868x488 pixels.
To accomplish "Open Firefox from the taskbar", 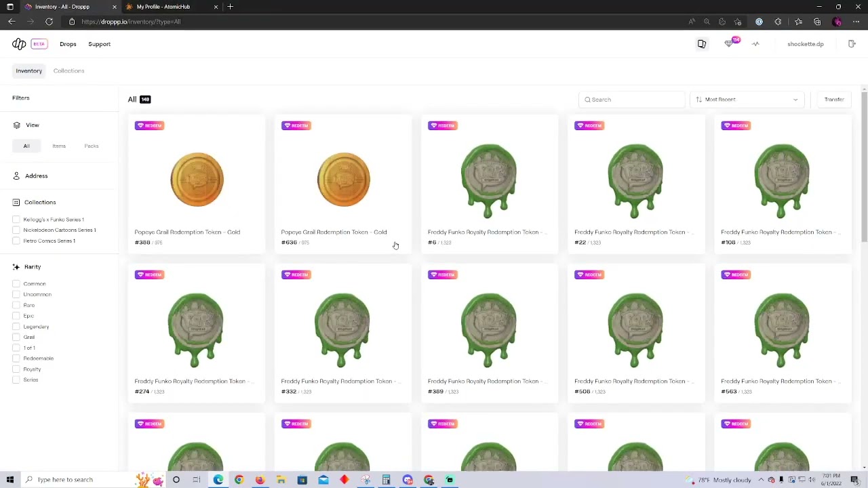I will click(260, 480).
